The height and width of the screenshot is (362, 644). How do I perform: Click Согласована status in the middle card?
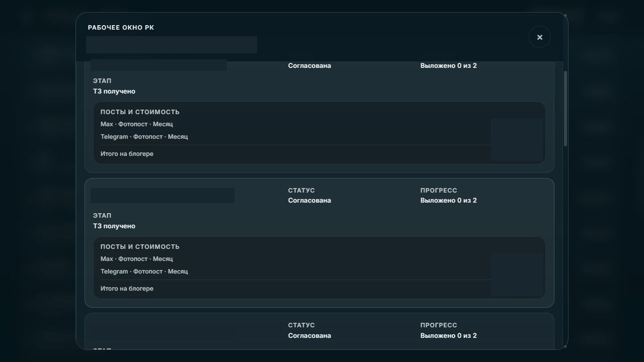(309, 201)
